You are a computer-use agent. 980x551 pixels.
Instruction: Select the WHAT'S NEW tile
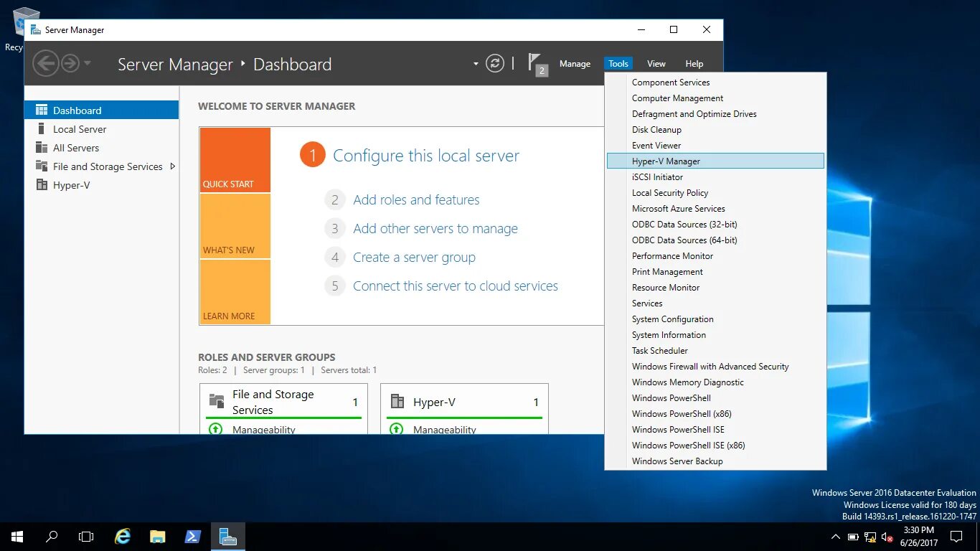click(235, 226)
